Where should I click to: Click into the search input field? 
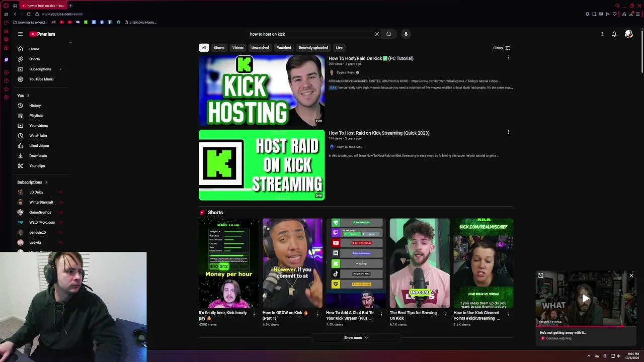(x=309, y=34)
